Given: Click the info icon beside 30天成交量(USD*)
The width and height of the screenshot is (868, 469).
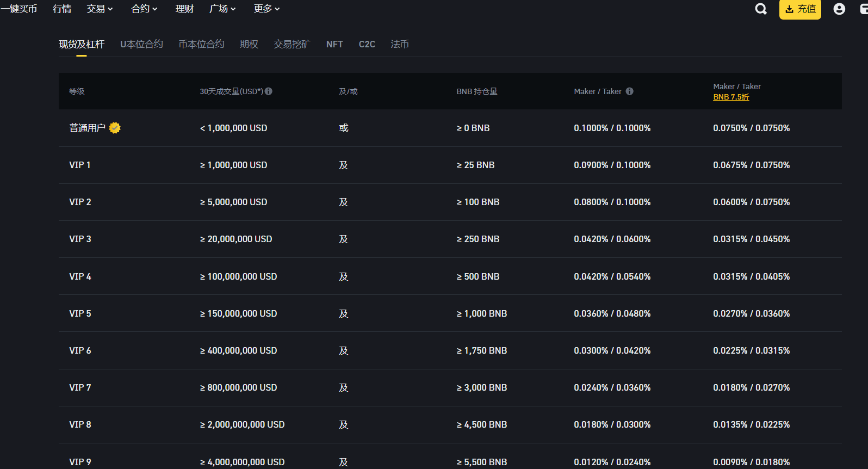Looking at the screenshot, I should [x=269, y=91].
